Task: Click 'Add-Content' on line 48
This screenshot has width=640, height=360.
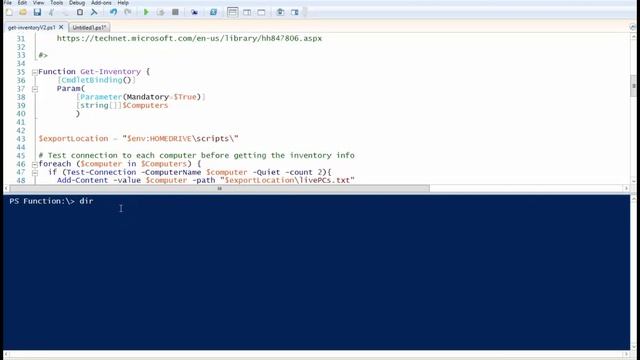Action: [x=82, y=180]
